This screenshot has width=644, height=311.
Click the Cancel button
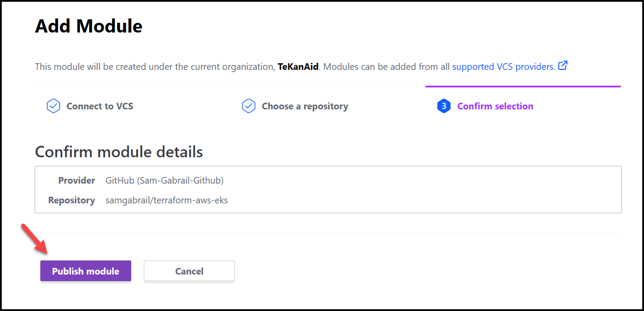189,271
